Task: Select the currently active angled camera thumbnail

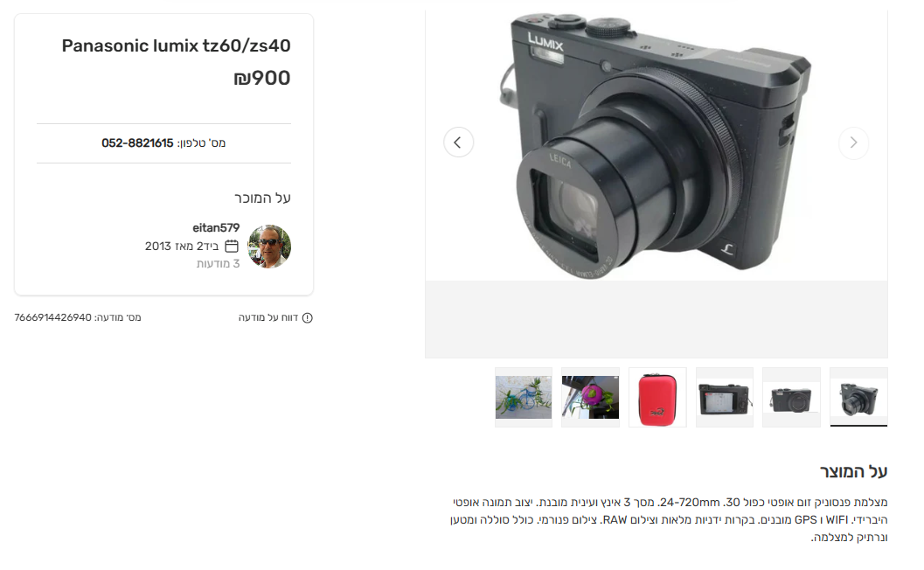Action: click(858, 397)
